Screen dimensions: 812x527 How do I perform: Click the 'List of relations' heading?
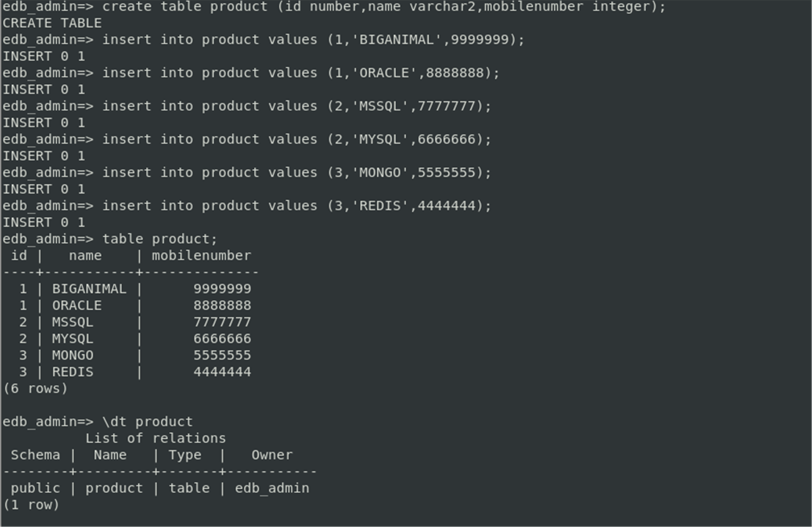[x=156, y=438]
